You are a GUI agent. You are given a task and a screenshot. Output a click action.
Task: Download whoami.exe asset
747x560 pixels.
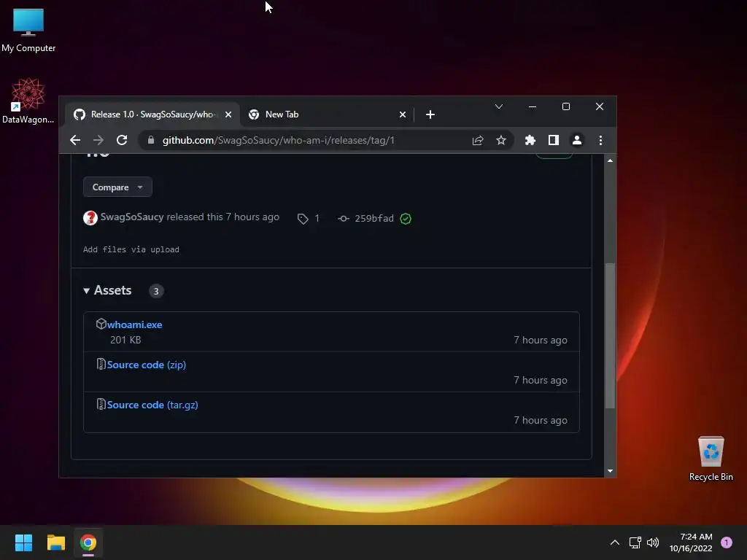click(134, 324)
